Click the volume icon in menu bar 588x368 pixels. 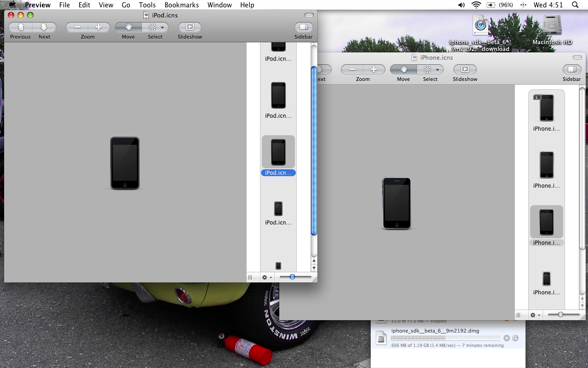[x=462, y=5]
